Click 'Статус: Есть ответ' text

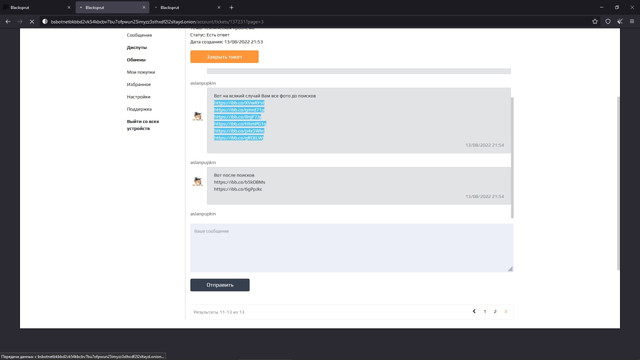(x=210, y=35)
